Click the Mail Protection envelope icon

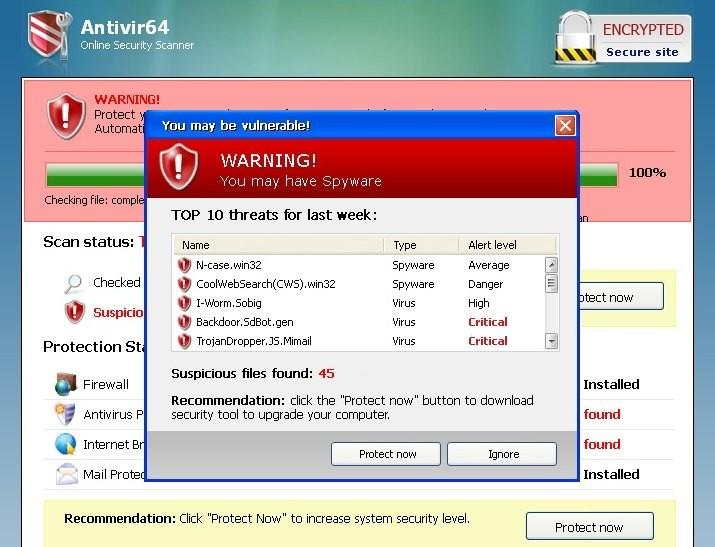[x=67, y=474]
